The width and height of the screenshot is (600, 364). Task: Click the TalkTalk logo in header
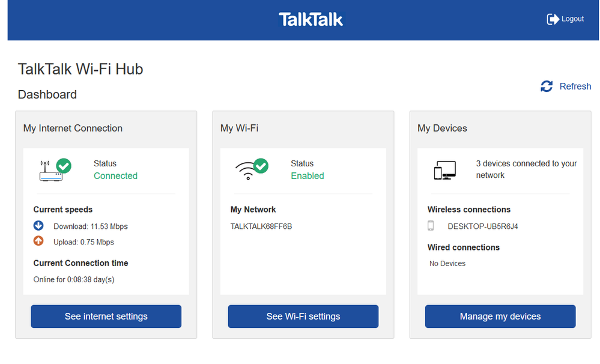point(311,19)
